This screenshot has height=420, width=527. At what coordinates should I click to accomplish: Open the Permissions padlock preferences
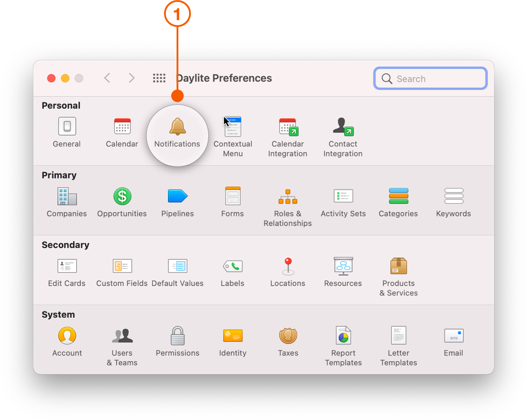click(177, 342)
